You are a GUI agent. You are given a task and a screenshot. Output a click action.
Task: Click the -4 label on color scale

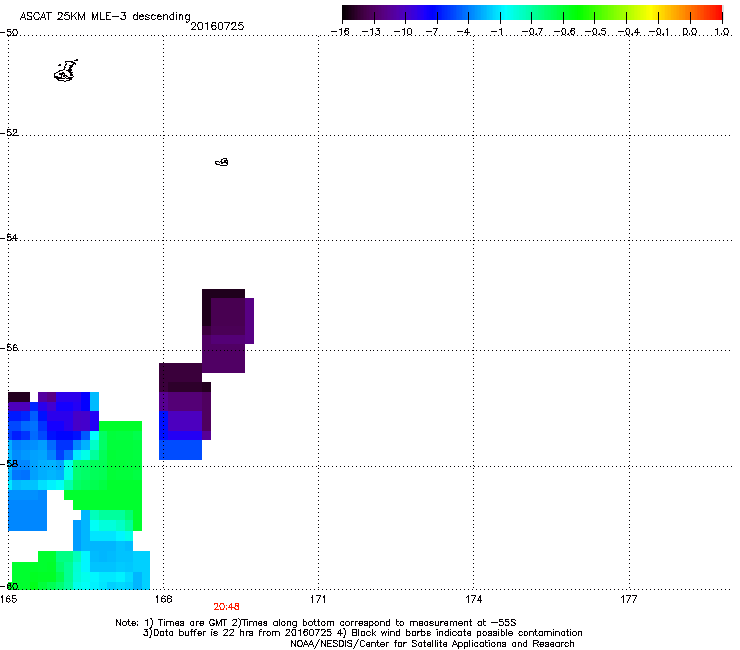tap(463, 32)
